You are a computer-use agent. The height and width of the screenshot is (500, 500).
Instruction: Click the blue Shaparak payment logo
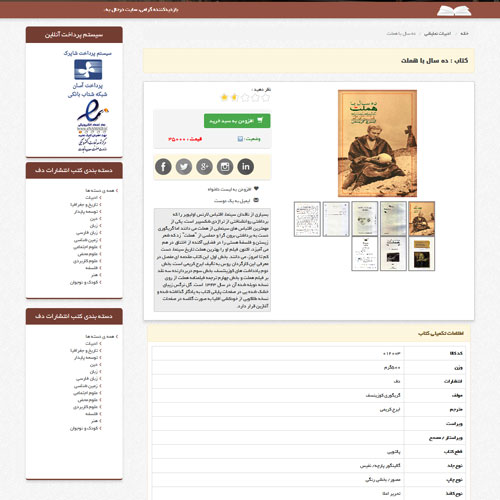tap(88, 69)
